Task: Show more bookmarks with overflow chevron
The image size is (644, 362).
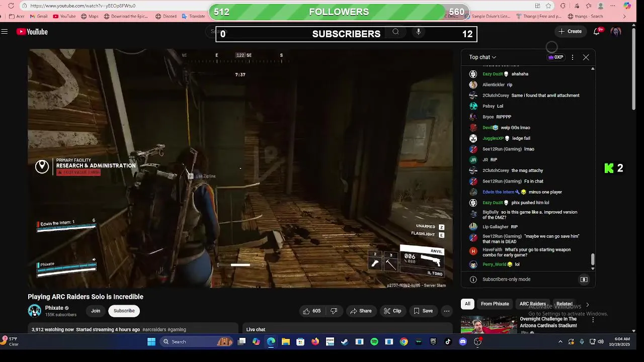Action: coord(624,16)
